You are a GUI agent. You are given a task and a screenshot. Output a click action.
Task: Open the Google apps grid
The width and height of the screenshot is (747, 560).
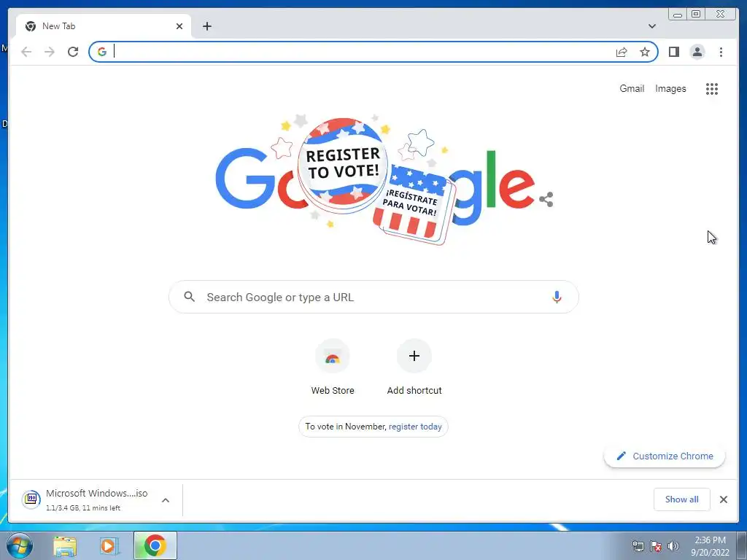pos(712,88)
